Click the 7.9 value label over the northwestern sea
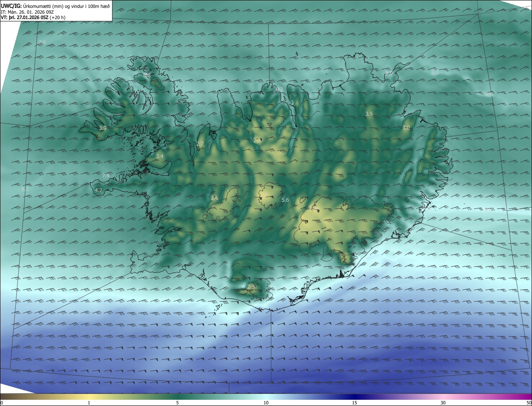The width and height of the screenshot is (532, 406). click(x=42, y=43)
